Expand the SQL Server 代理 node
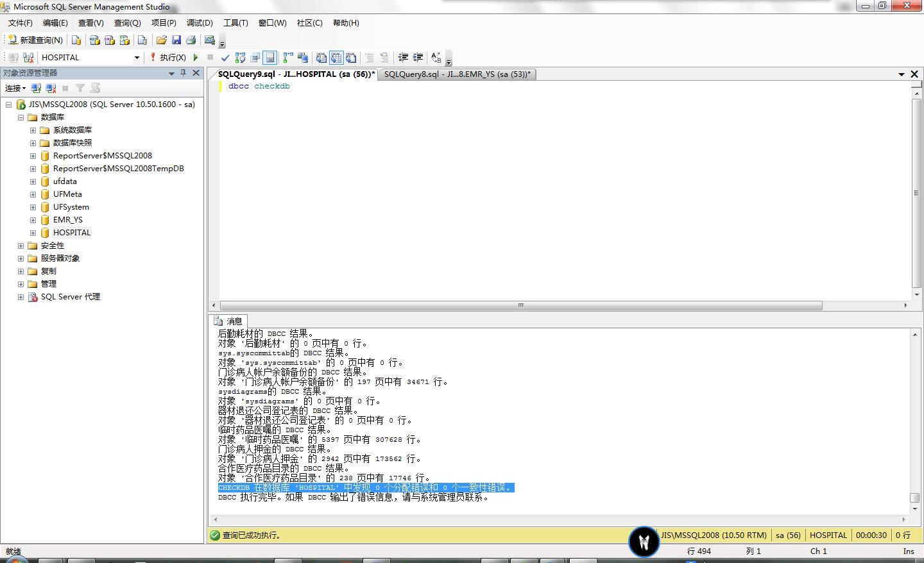 (21, 297)
